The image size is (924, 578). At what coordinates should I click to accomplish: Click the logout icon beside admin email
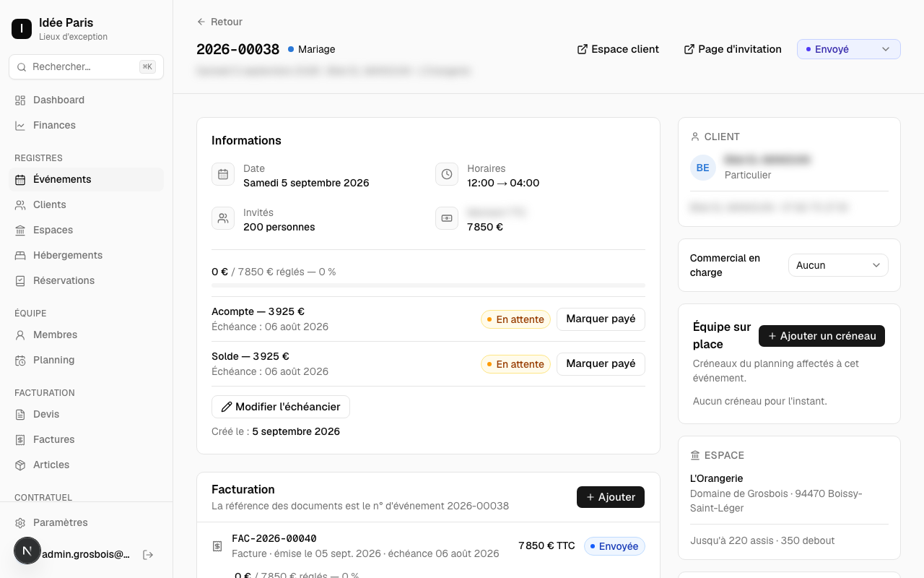148,555
